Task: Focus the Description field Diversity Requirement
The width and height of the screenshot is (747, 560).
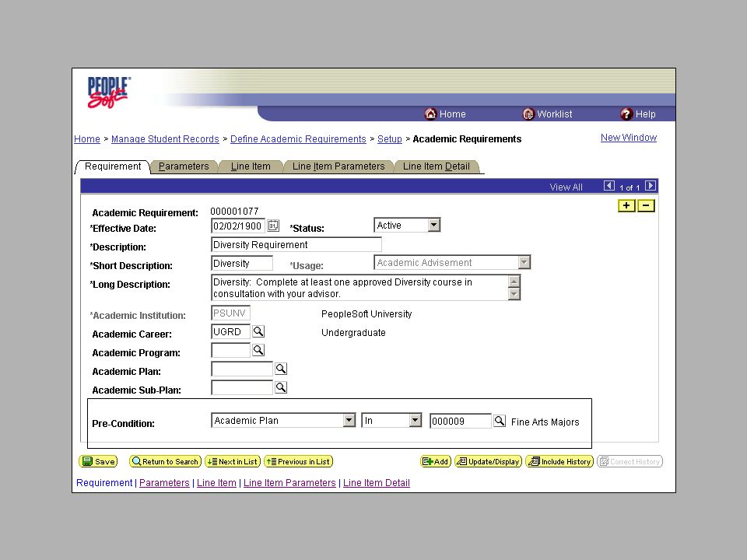Action: click(296, 244)
